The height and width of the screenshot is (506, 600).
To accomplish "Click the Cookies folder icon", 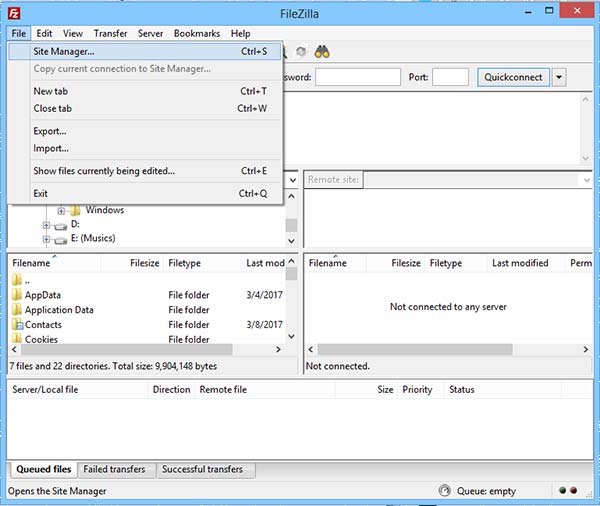I will click(x=16, y=338).
